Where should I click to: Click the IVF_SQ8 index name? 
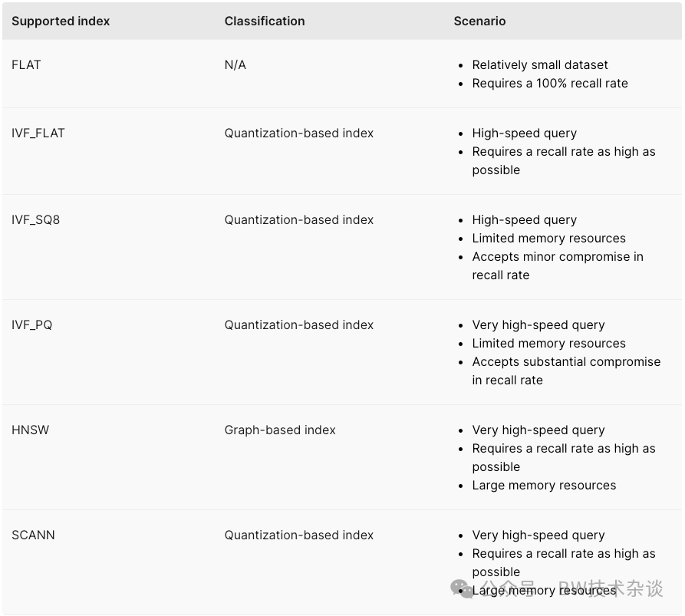click(x=36, y=219)
